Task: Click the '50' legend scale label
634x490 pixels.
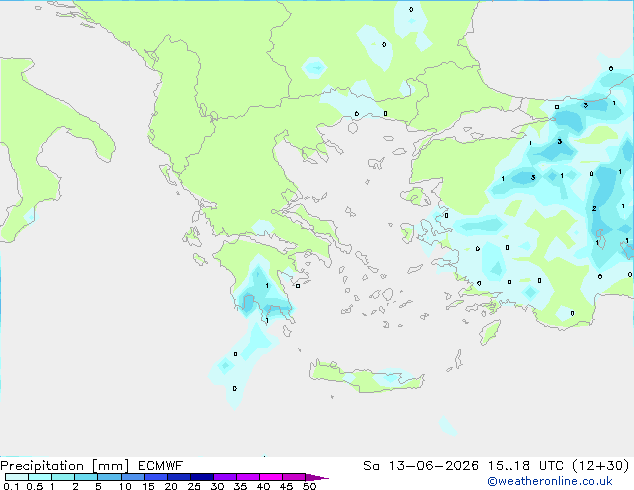Action: click(310, 486)
